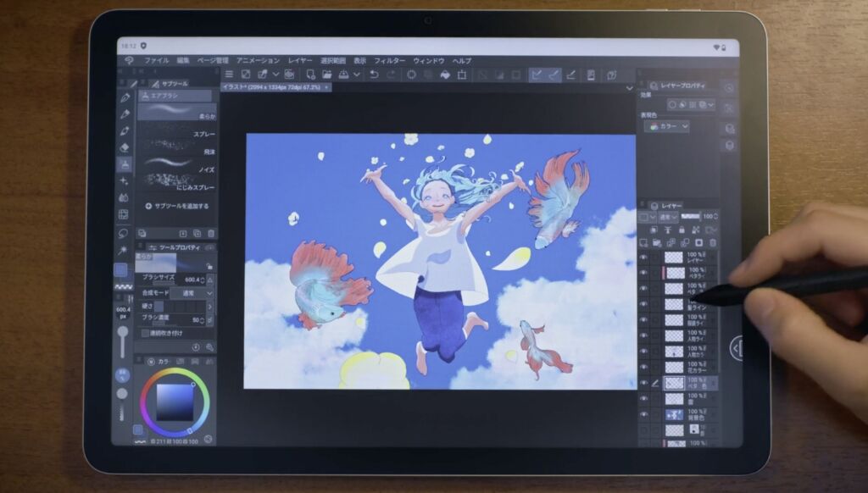Expand the 表現色 カラー dropdown

point(667,126)
